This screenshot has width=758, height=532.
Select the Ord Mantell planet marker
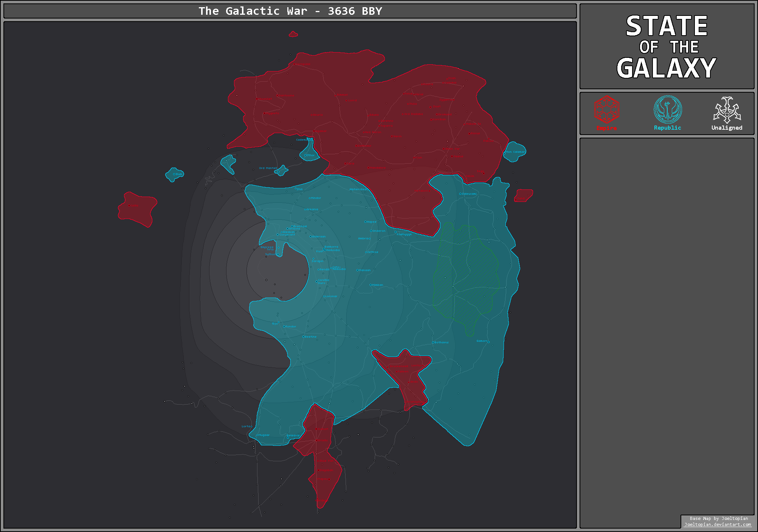(x=279, y=172)
